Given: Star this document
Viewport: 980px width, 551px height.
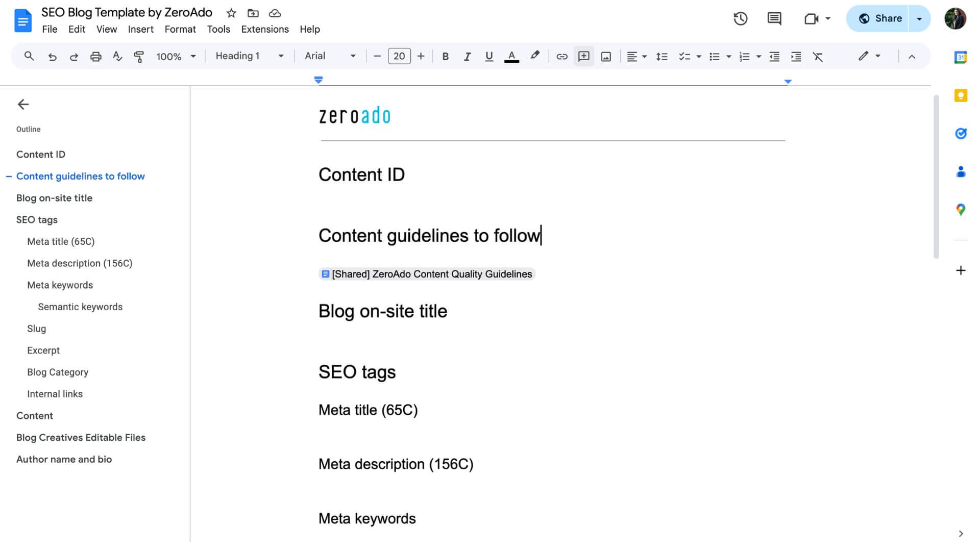Looking at the screenshot, I should [231, 13].
